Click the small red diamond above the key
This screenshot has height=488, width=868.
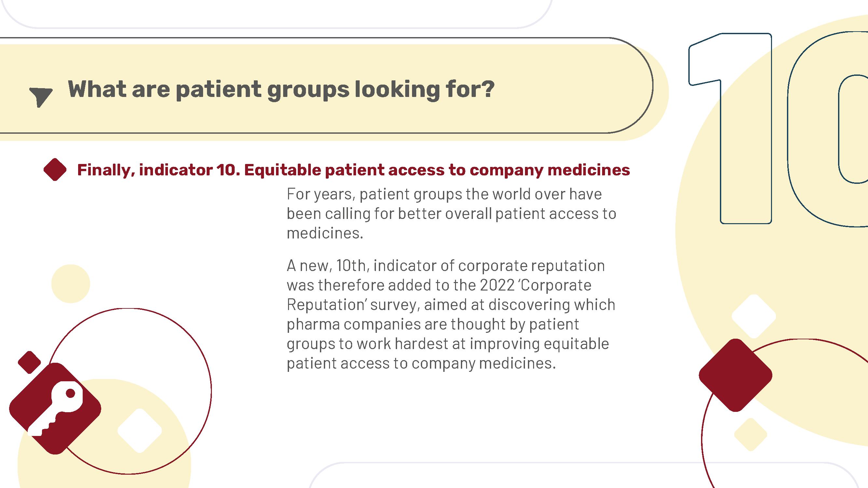click(29, 362)
